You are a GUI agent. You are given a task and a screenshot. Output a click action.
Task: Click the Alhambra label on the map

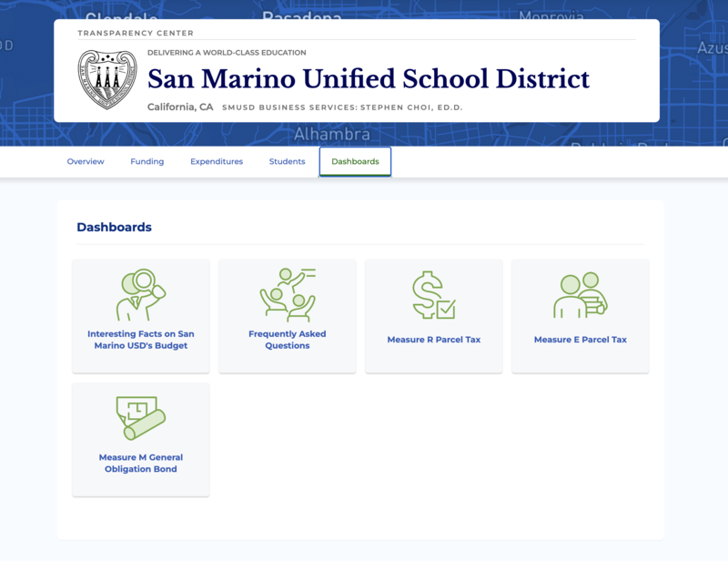click(332, 134)
